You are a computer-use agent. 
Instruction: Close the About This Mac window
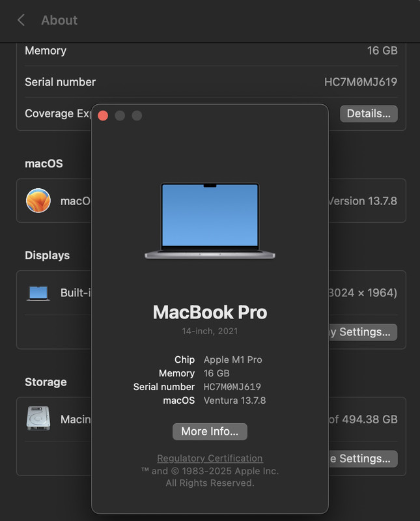(x=103, y=116)
